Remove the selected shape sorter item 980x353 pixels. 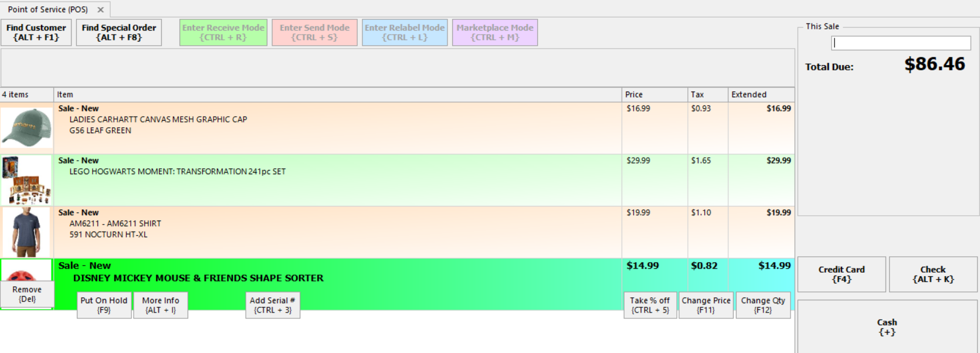(27, 294)
